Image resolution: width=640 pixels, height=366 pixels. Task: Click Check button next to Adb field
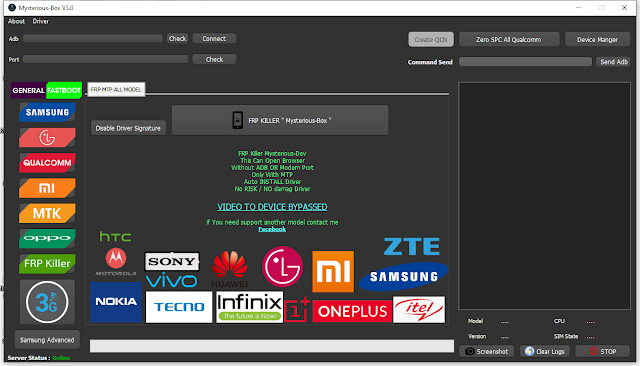click(x=178, y=38)
